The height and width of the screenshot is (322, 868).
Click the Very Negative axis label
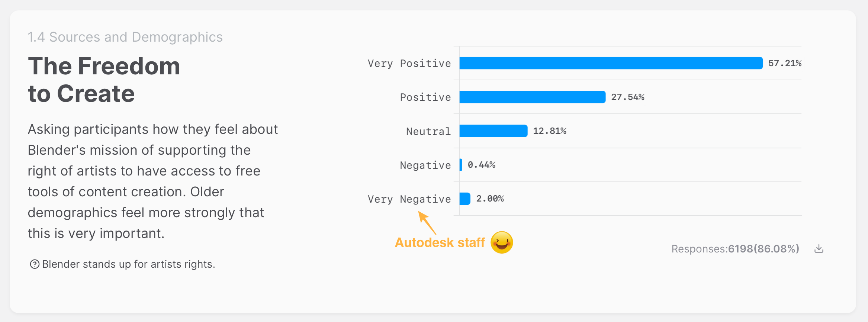(x=409, y=199)
